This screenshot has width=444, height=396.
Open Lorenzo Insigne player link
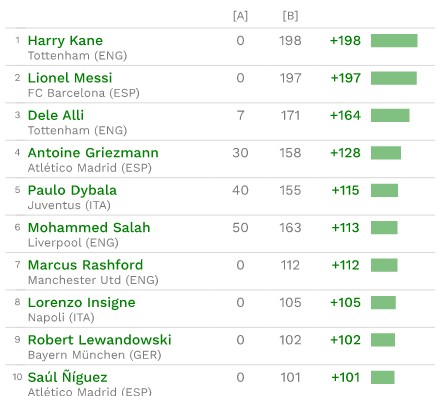point(82,303)
